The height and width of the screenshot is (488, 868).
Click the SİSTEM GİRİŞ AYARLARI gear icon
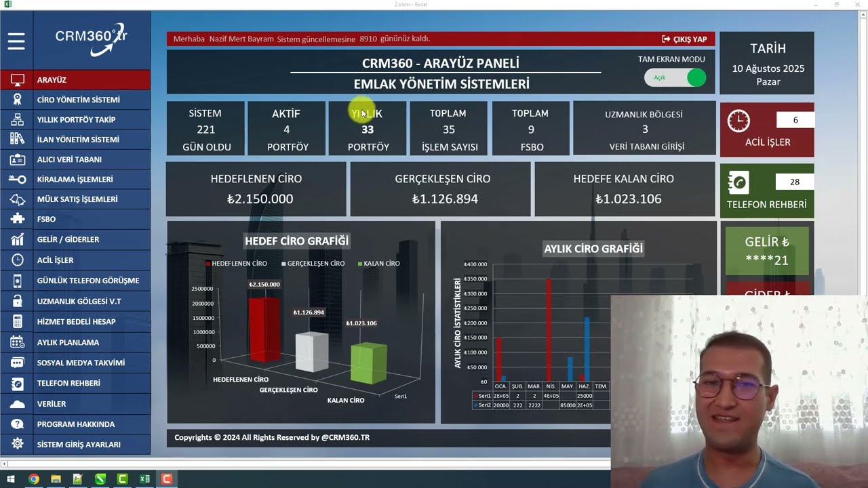[18, 445]
